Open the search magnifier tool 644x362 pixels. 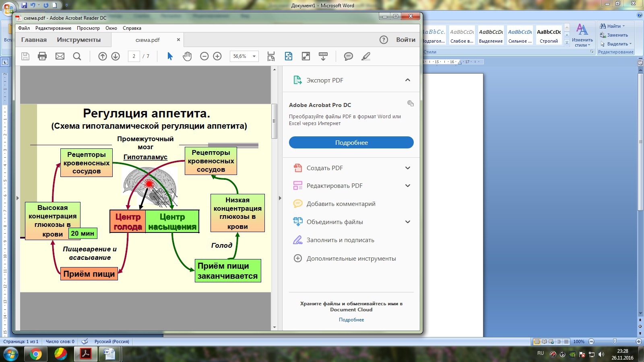click(x=77, y=56)
